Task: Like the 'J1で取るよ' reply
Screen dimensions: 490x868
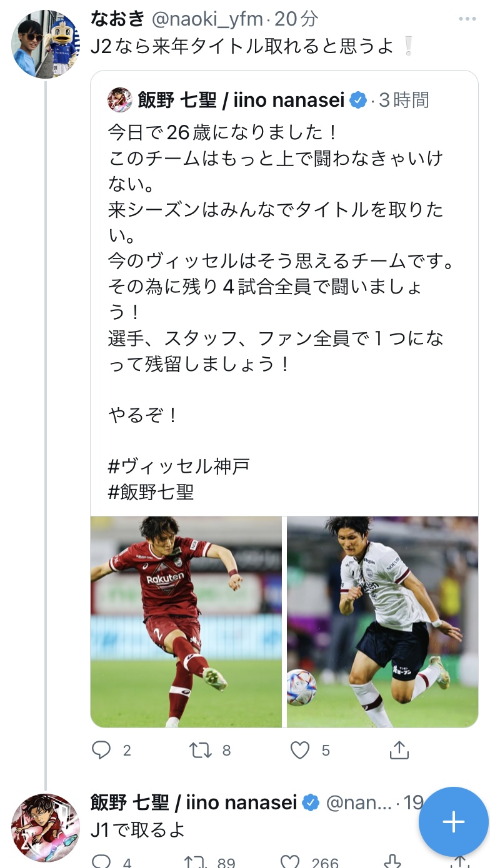Action: pyautogui.click(x=290, y=862)
